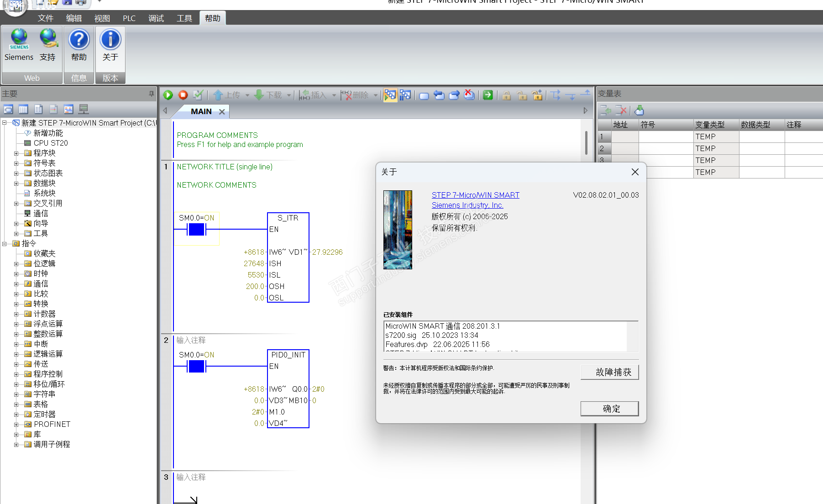This screenshot has height=504, width=823.
Task: Click the 数据类型 column header
Action: coord(762,125)
